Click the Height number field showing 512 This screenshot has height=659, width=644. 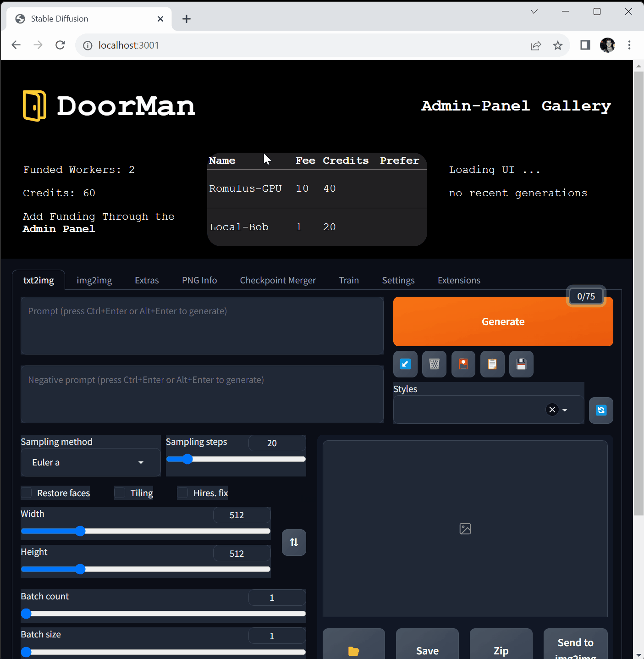pos(242,553)
